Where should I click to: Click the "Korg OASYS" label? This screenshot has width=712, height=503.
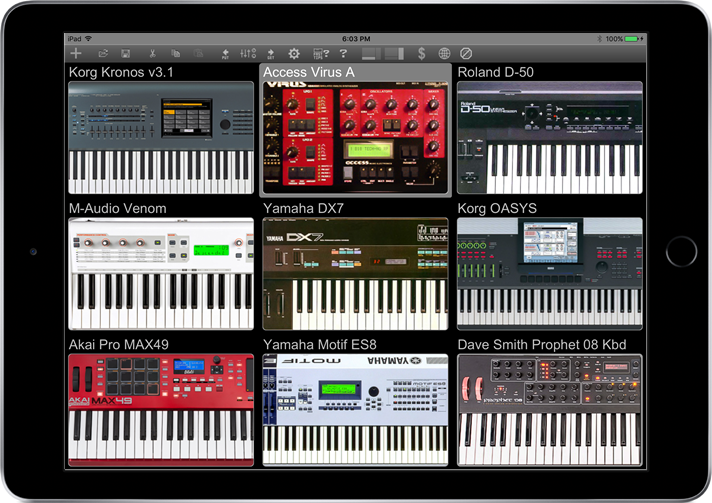(x=497, y=208)
